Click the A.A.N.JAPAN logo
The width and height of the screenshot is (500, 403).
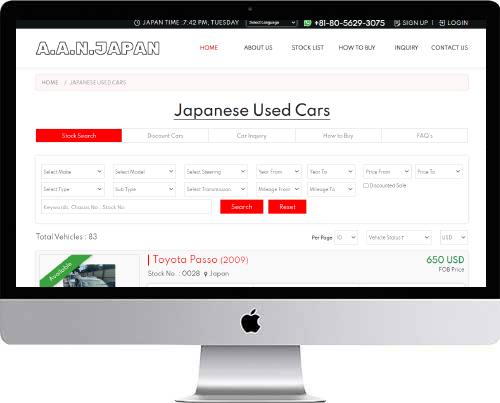pos(98,48)
